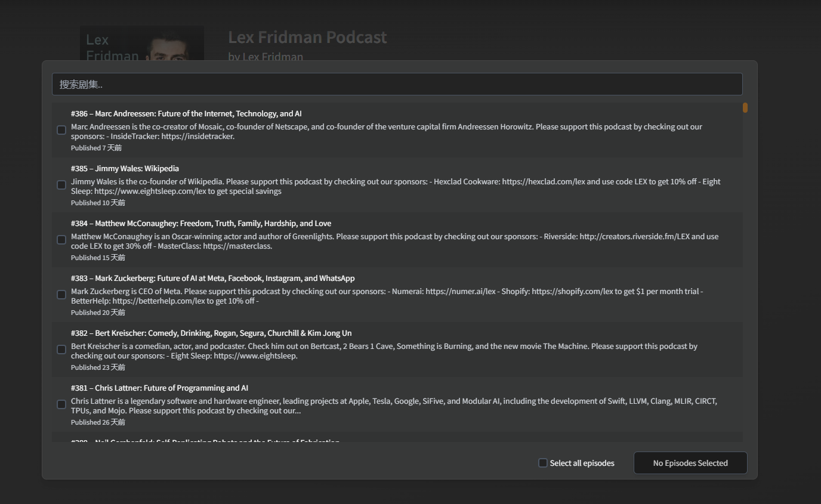Click the 'Published 7 天前' date under episode #386
821x504 pixels.
click(x=96, y=147)
